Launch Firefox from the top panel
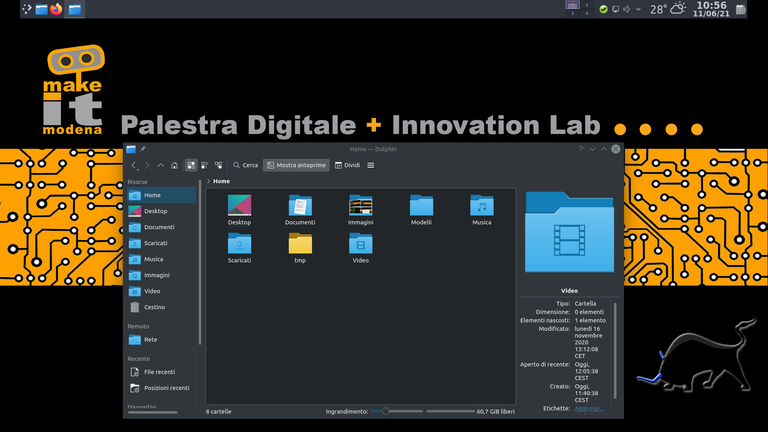768x432 pixels. [55, 9]
